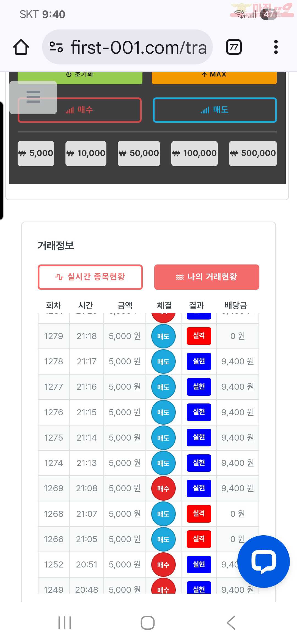Open the floating hamburger menu
Screen dimensions: 297x644
coord(33,97)
